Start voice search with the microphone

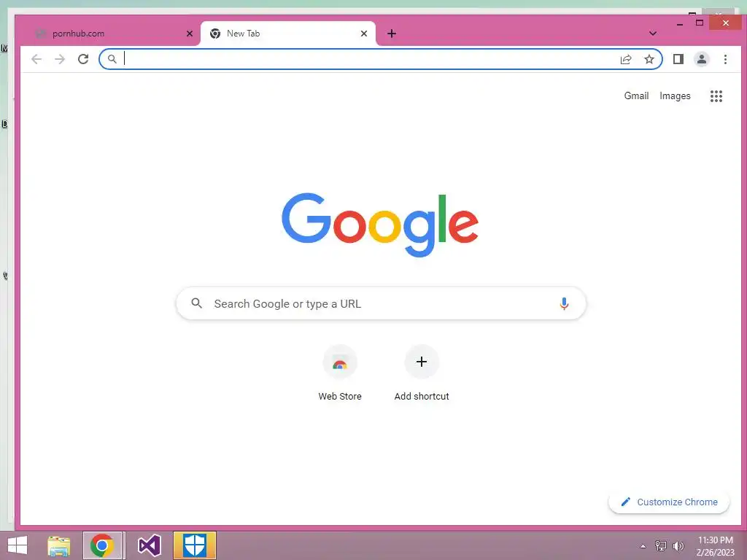pos(564,303)
